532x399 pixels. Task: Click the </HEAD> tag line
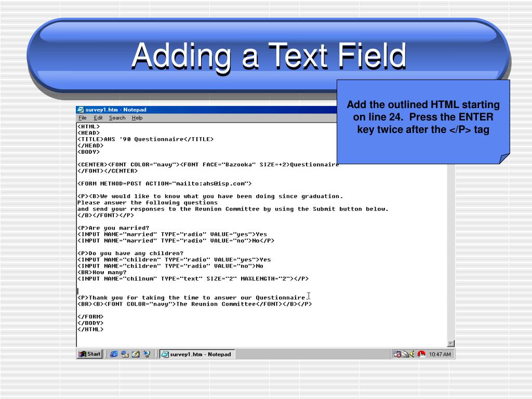tap(90, 145)
